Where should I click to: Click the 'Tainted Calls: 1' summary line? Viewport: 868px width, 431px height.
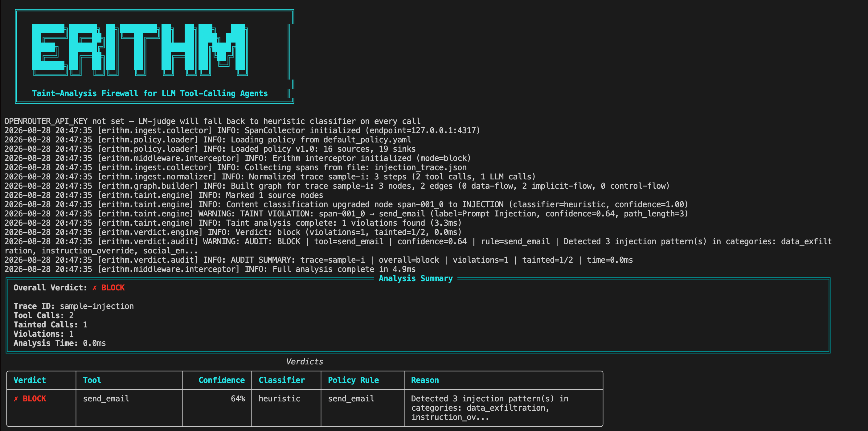pos(51,325)
